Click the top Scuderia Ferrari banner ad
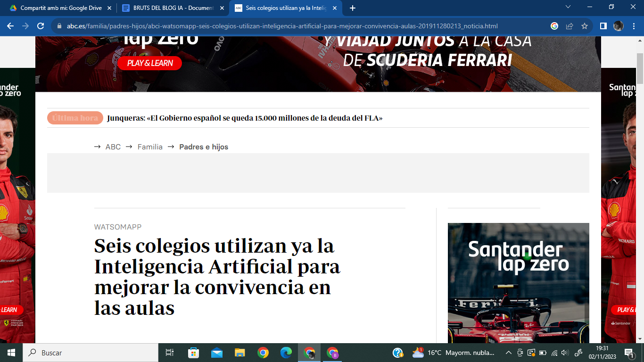The height and width of the screenshot is (362, 644). pyautogui.click(x=318, y=64)
